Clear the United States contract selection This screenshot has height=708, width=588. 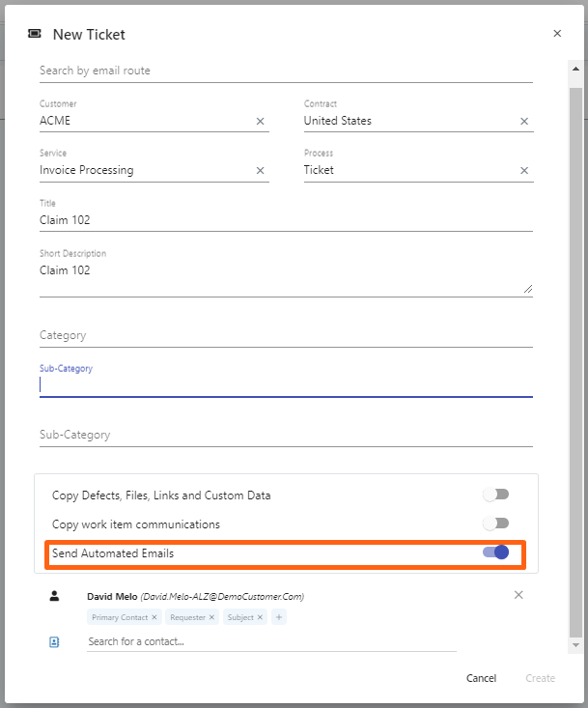tap(524, 122)
